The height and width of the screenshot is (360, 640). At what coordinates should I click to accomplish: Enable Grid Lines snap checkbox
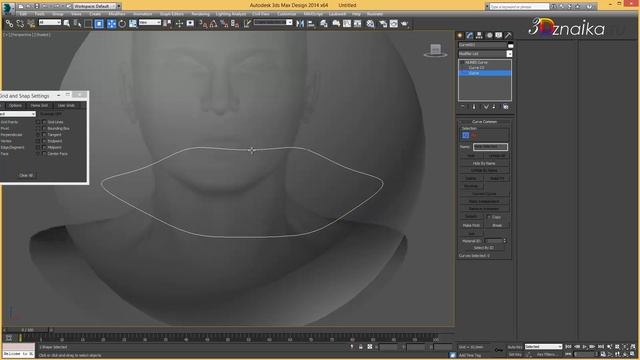[x=44, y=122]
